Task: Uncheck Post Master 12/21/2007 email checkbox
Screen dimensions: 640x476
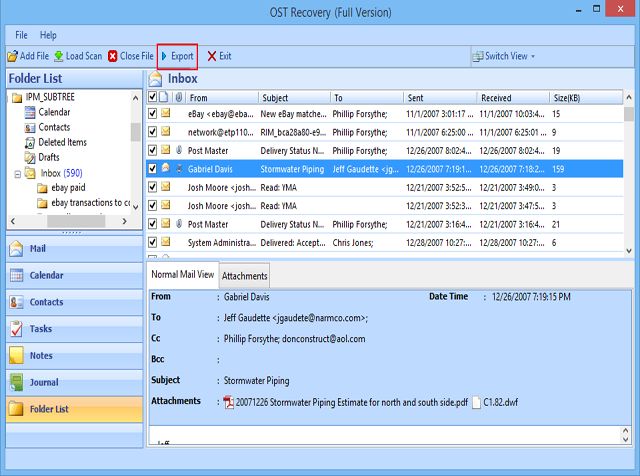Action: coord(152,224)
